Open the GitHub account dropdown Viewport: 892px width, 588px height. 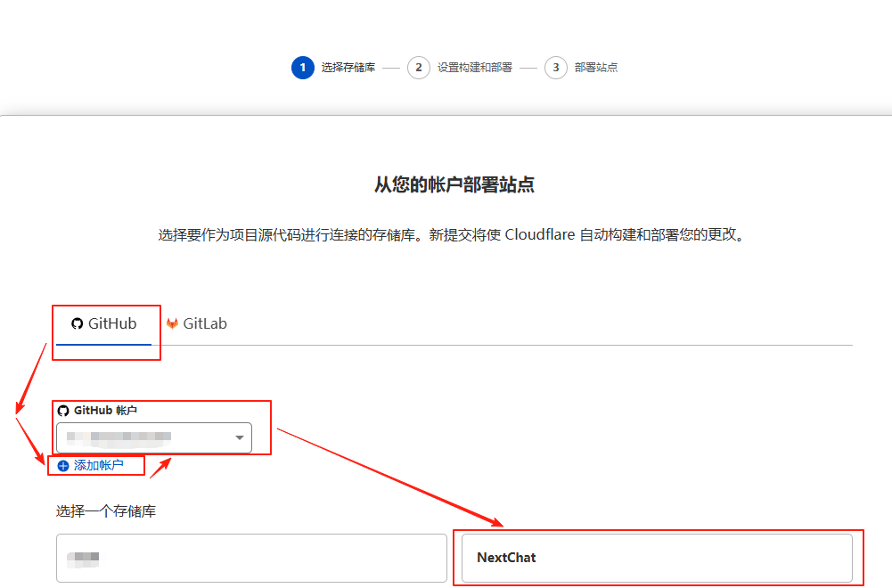click(x=154, y=437)
